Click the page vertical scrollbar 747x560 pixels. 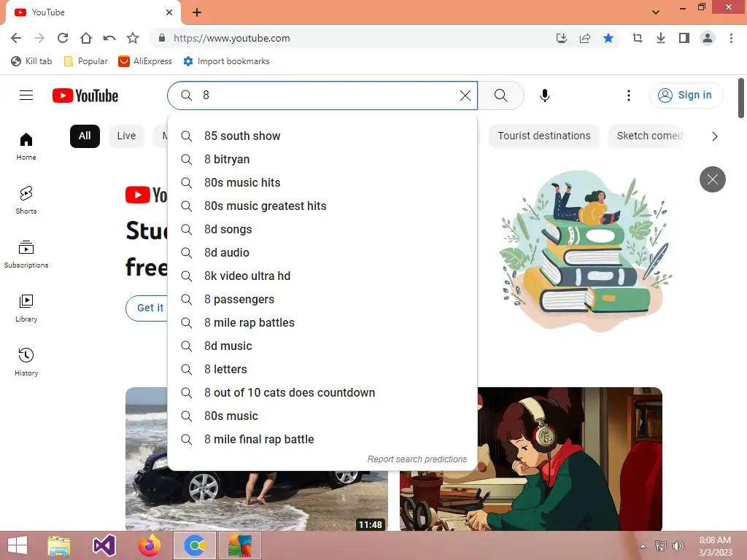741,98
